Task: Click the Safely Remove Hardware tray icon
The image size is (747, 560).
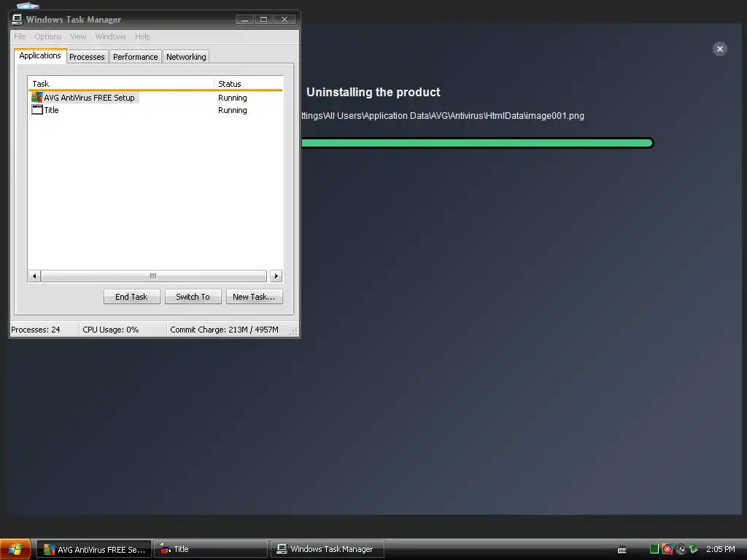Action: click(693, 549)
